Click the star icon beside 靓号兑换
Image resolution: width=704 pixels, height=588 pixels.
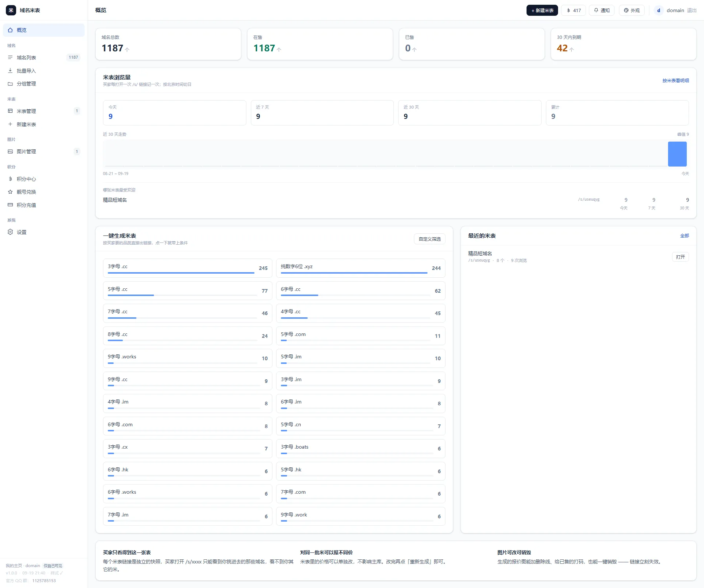tap(10, 192)
